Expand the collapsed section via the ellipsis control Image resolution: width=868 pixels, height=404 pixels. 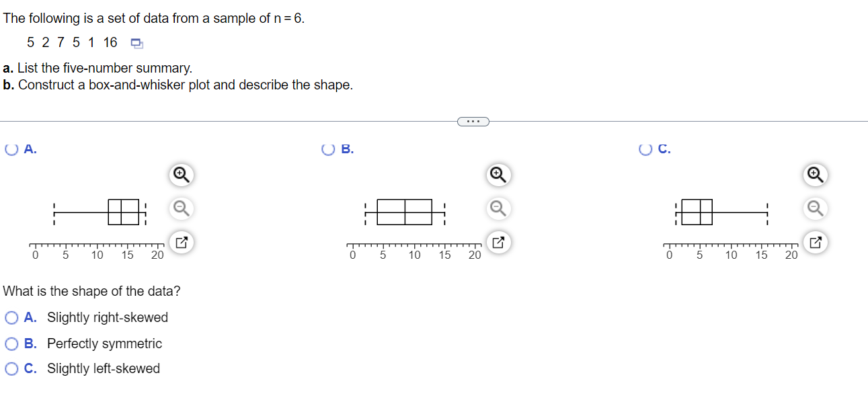pyautogui.click(x=473, y=121)
